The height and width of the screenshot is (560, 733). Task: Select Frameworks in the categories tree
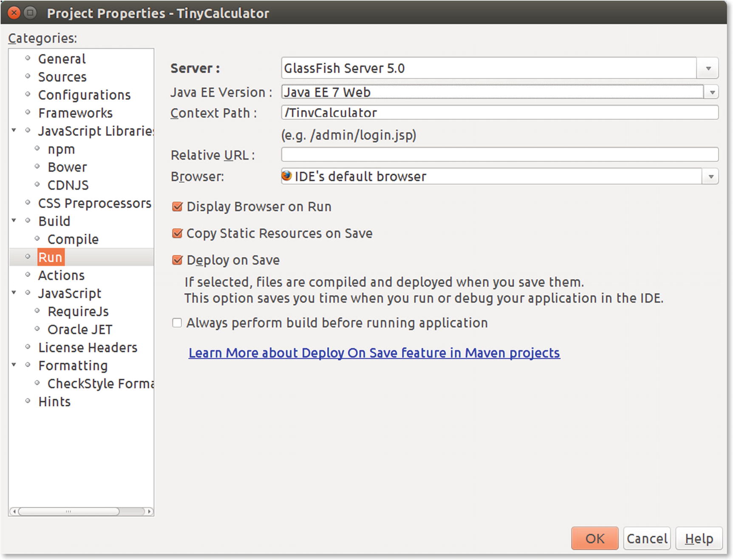[x=75, y=113]
